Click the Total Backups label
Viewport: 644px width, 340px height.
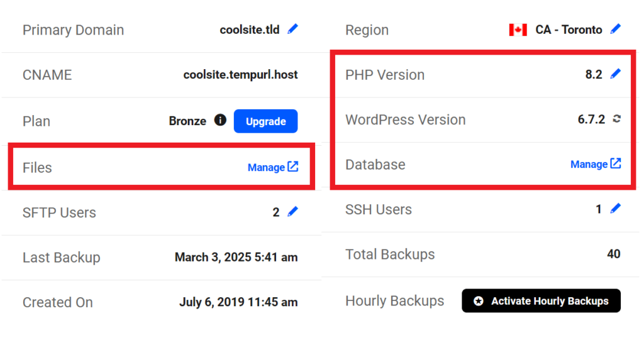[390, 254]
